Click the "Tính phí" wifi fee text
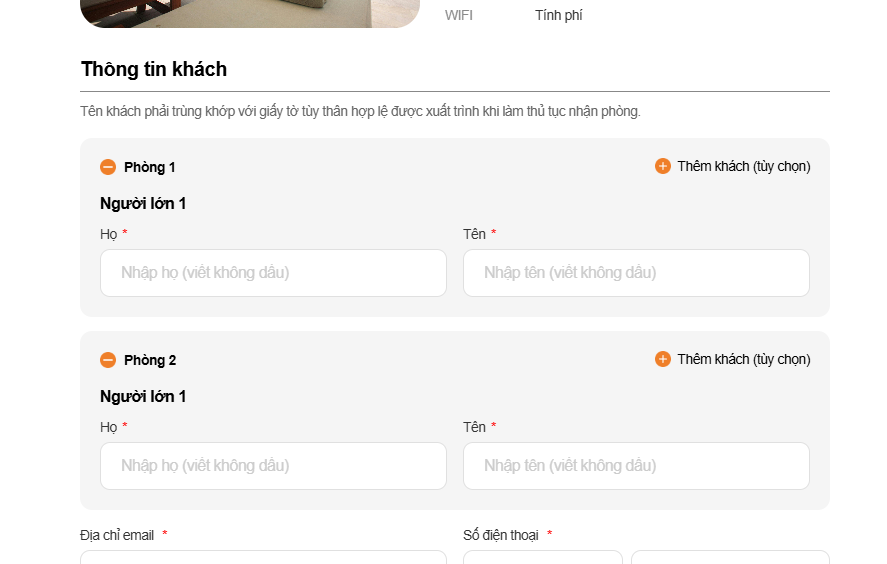 pyautogui.click(x=558, y=15)
